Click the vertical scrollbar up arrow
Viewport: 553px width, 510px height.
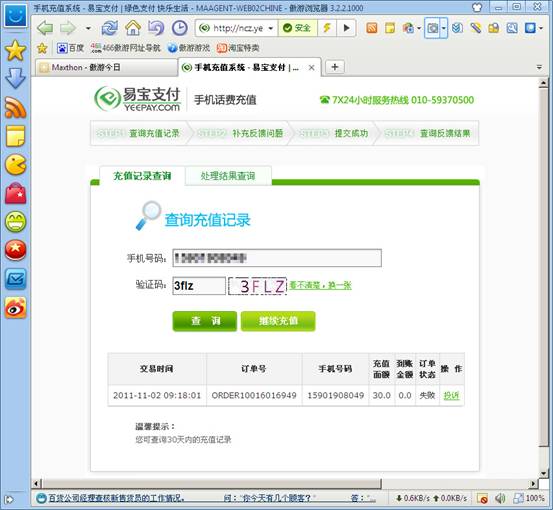pos(543,83)
